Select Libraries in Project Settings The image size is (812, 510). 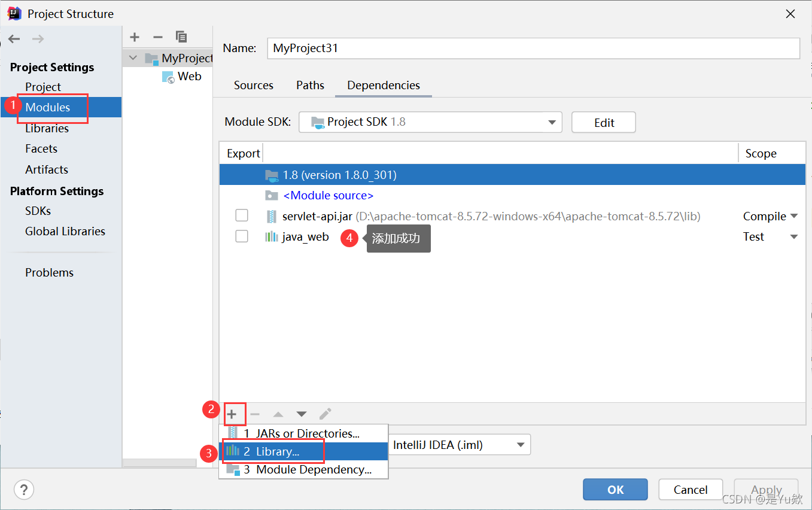47,128
